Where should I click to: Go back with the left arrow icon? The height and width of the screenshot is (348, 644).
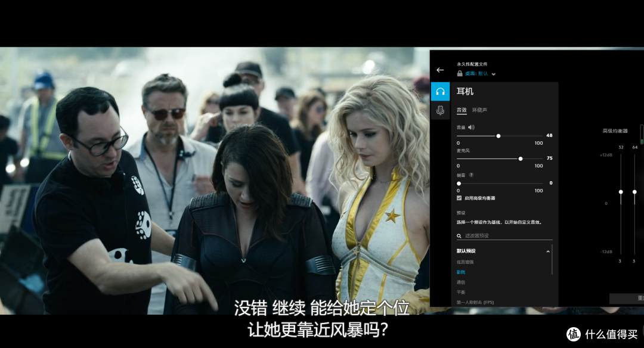(440, 70)
